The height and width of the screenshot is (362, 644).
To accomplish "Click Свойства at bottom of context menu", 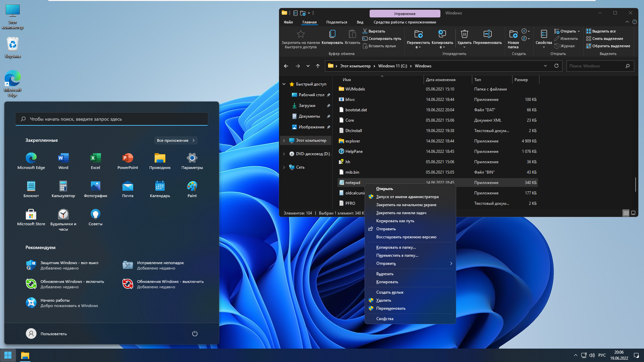I will [385, 318].
